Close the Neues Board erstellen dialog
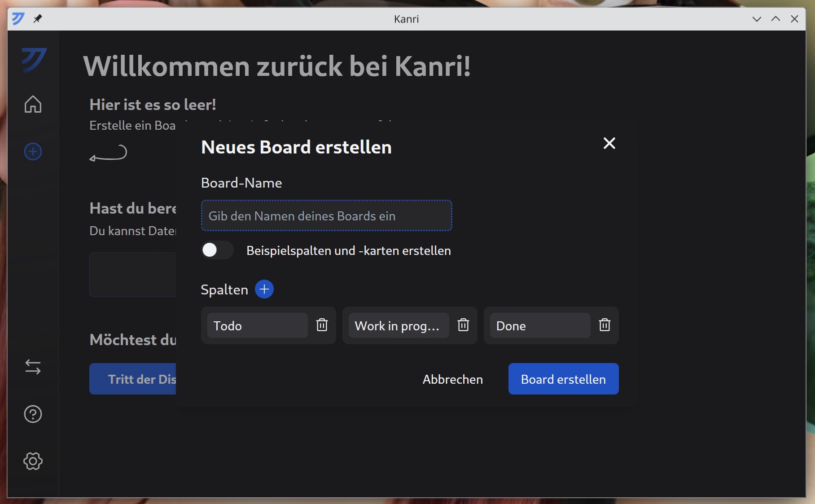The height and width of the screenshot is (504, 815). click(x=609, y=143)
